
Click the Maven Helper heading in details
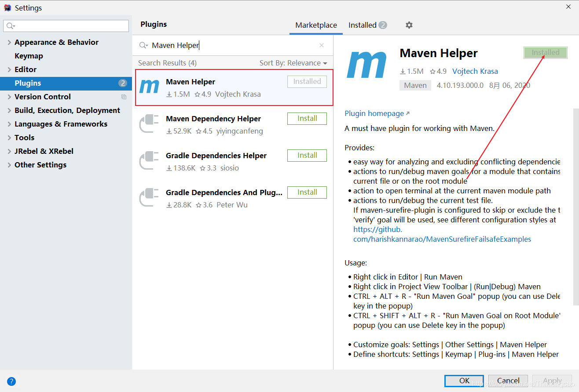pyautogui.click(x=439, y=53)
